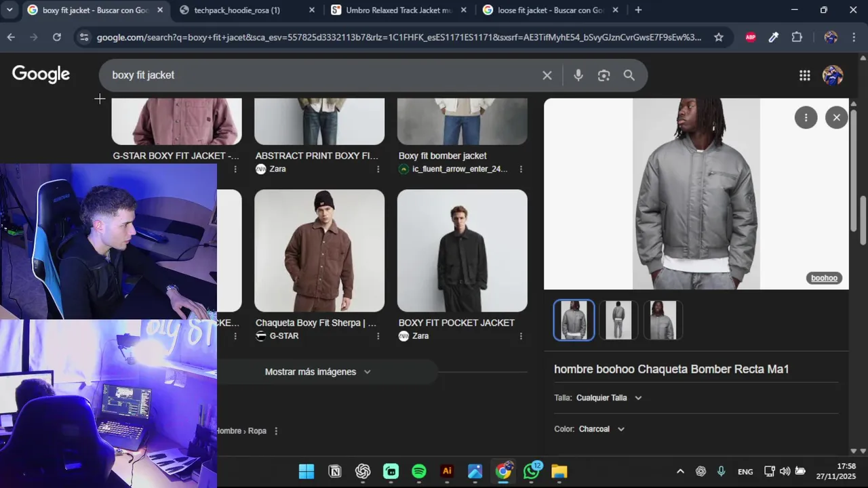This screenshot has height=488, width=868.
Task: Search by image with Google Lens
Action: 604,75
